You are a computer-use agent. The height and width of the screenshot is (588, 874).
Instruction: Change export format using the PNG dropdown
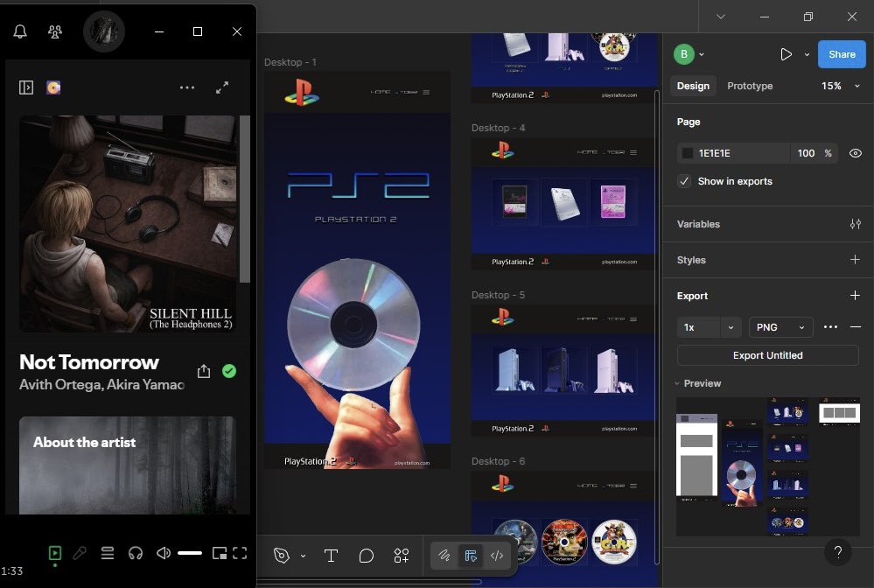click(780, 327)
